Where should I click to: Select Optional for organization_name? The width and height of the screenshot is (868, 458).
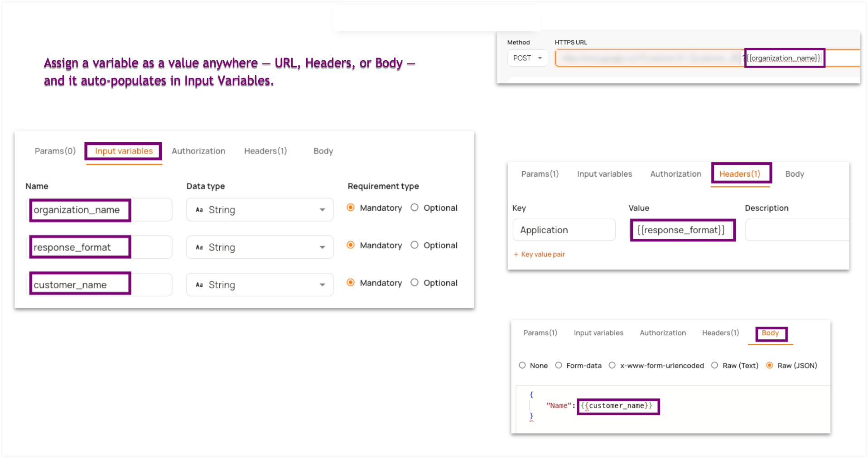tap(415, 207)
